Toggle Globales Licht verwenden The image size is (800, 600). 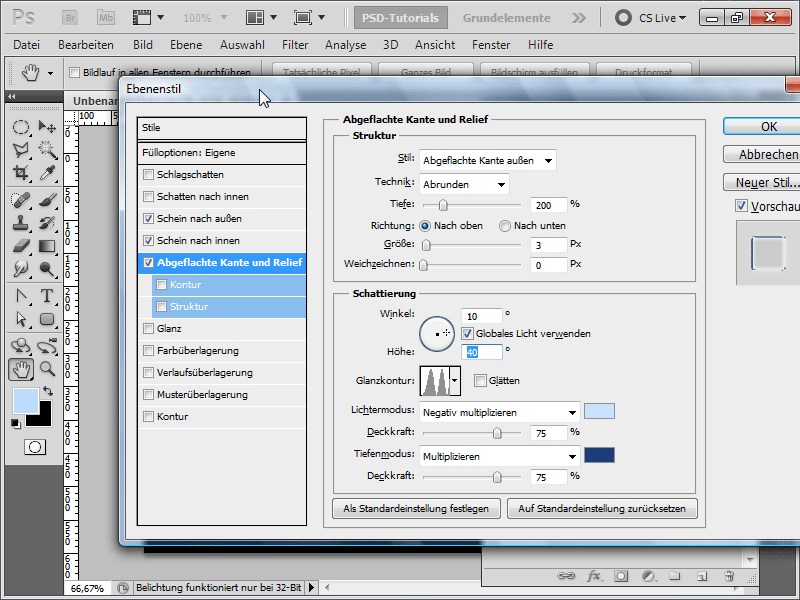467,334
